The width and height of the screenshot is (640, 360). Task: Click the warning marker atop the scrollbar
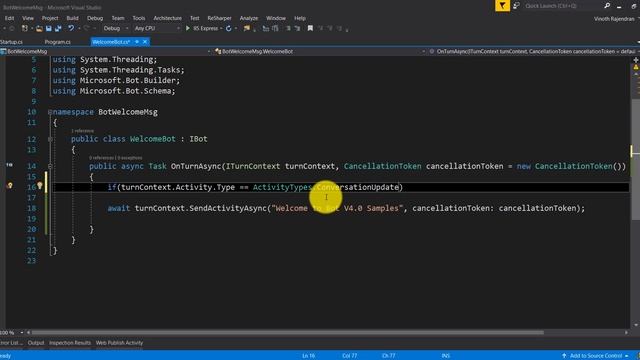[x=636, y=67]
